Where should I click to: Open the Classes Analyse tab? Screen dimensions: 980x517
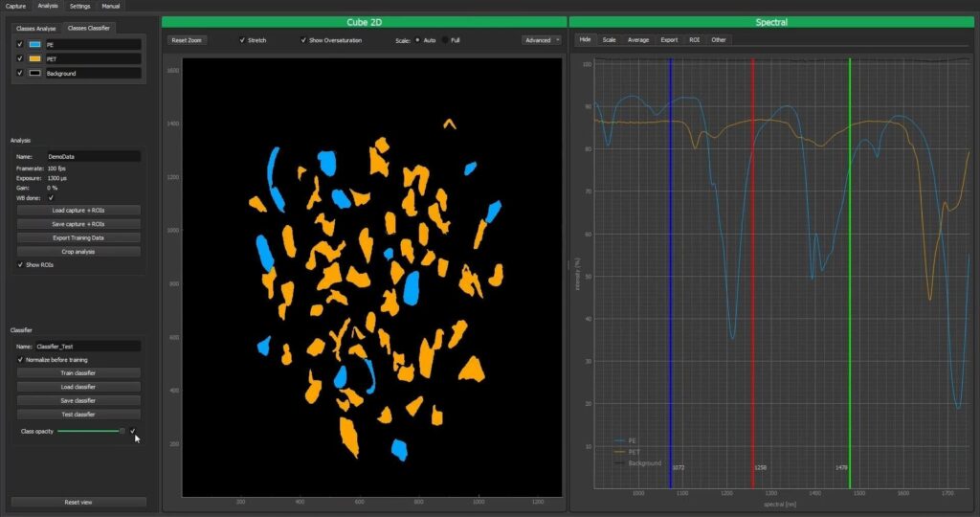(37, 28)
